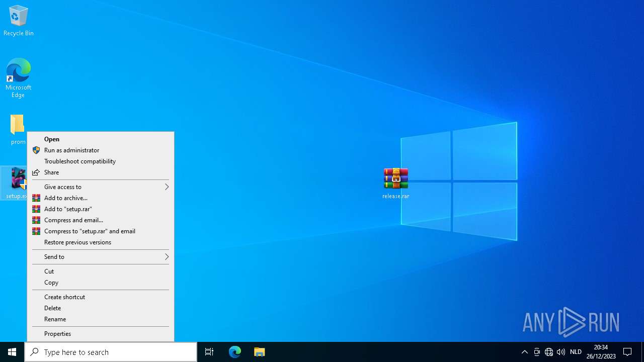Choose Add to "setup.rar"

[101, 209]
